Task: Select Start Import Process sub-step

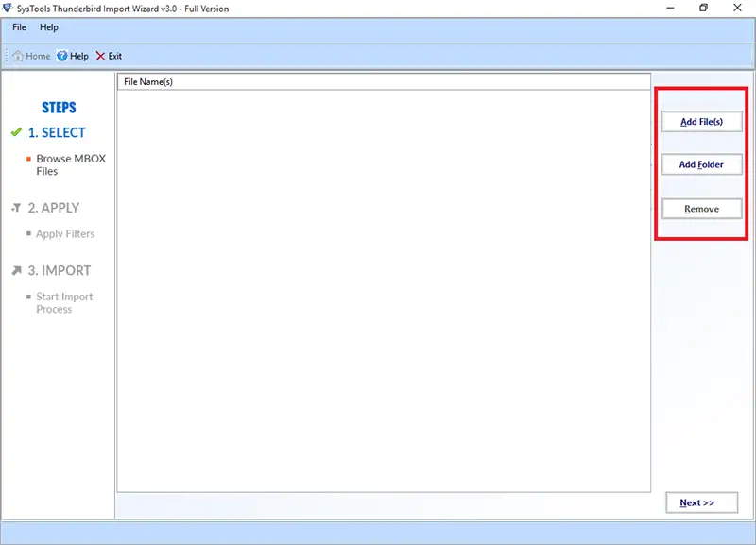Action: point(64,303)
